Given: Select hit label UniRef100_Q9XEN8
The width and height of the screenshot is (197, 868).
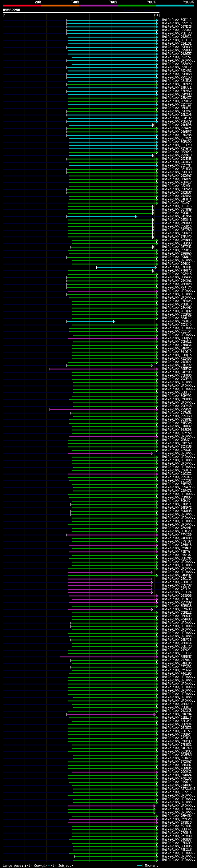Looking at the screenshot, I should 177,159.
